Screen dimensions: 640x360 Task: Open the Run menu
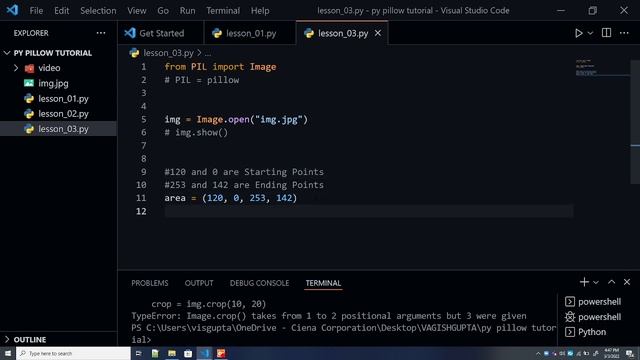click(187, 11)
